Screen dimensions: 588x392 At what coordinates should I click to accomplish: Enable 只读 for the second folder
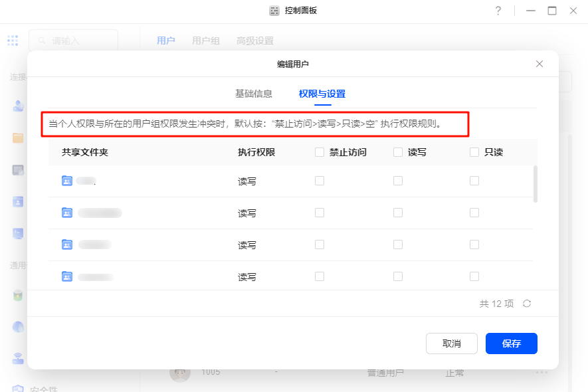474,213
